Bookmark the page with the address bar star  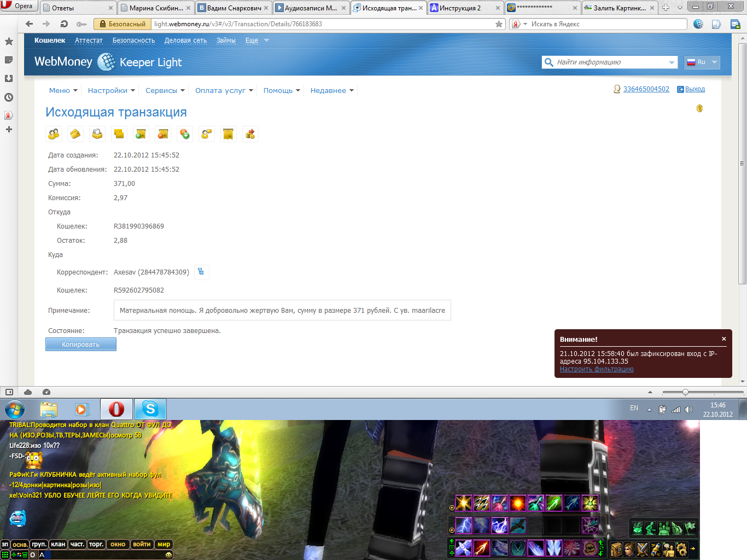tap(499, 24)
